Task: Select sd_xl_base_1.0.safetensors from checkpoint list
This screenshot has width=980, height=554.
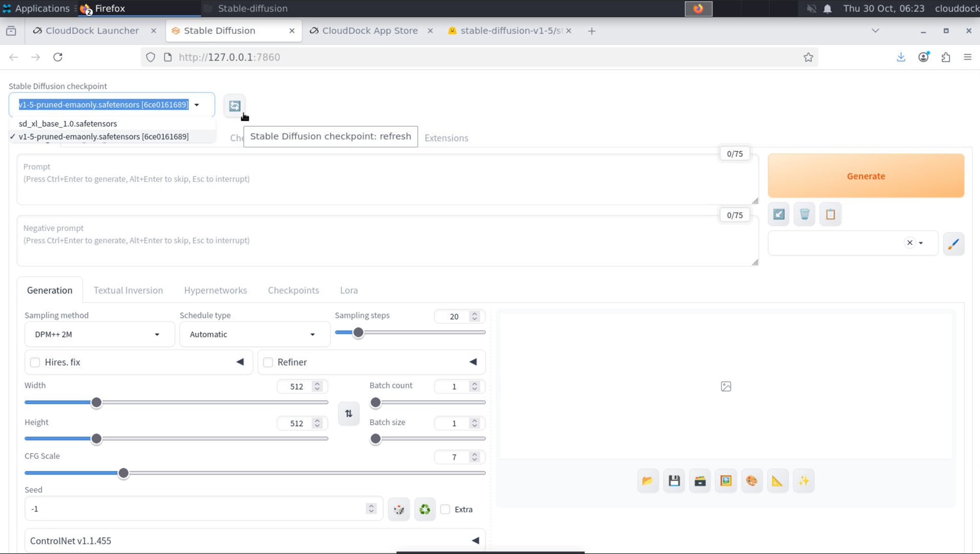Action: coord(68,124)
